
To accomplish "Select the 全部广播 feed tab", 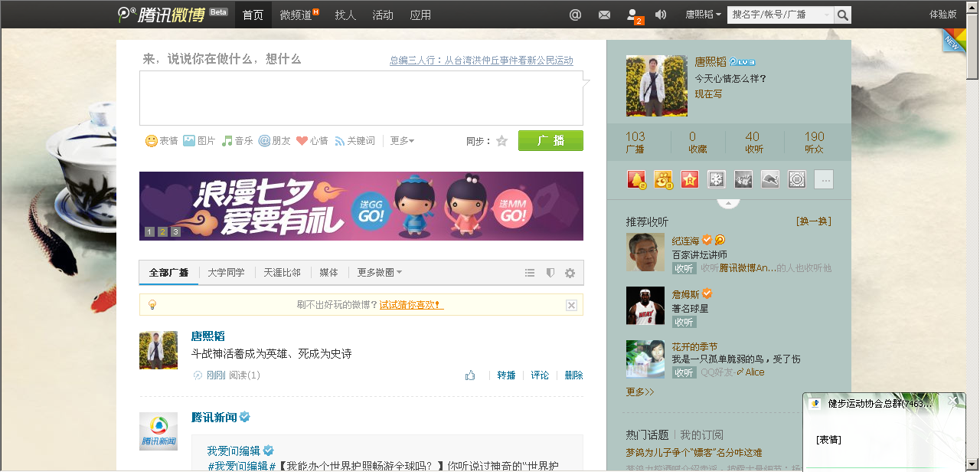I will coord(169,273).
